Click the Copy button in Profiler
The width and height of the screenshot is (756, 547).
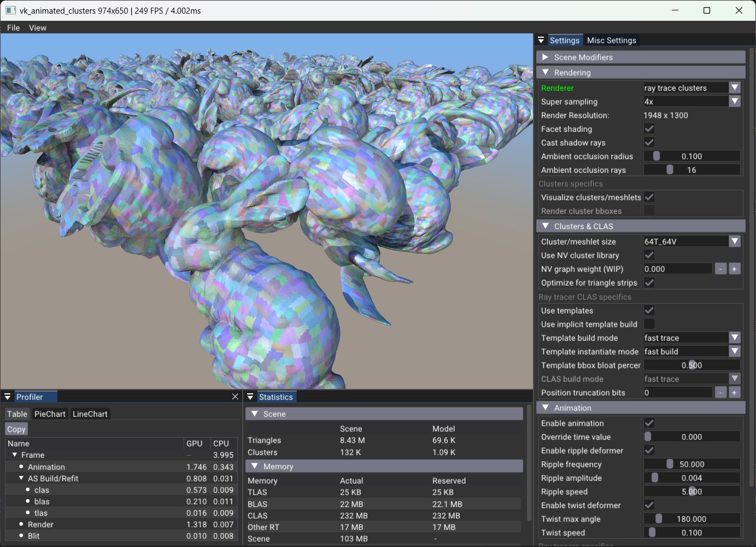[x=16, y=429]
